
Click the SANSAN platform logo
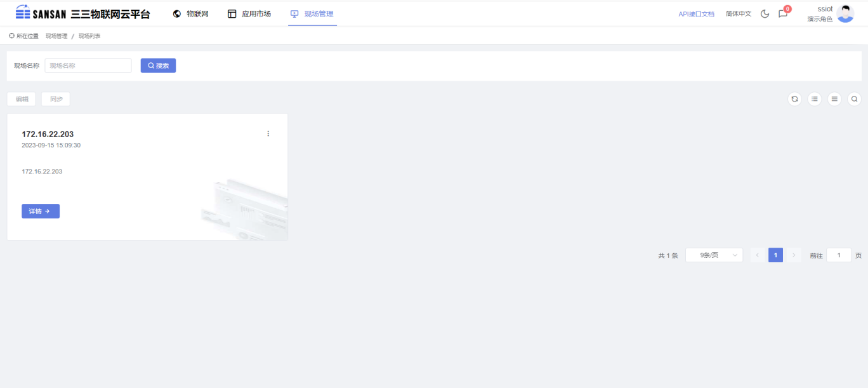coord(82,13)
